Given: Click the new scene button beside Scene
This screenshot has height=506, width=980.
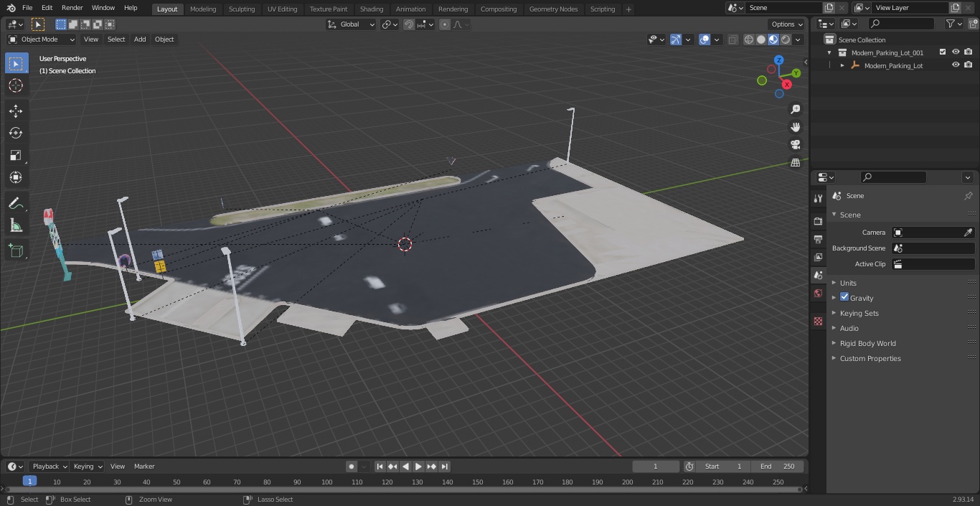Looking at the screenshot, I should coord(829,8).
